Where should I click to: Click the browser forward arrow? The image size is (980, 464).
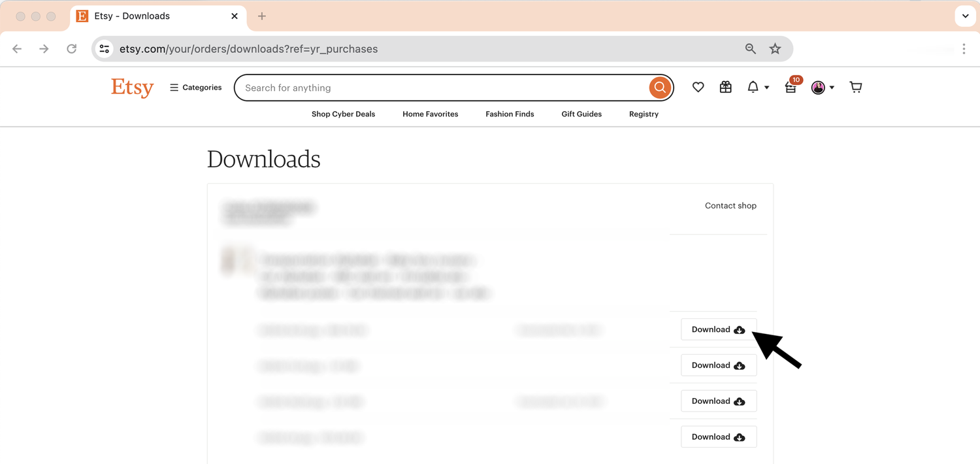click(44, 49)
